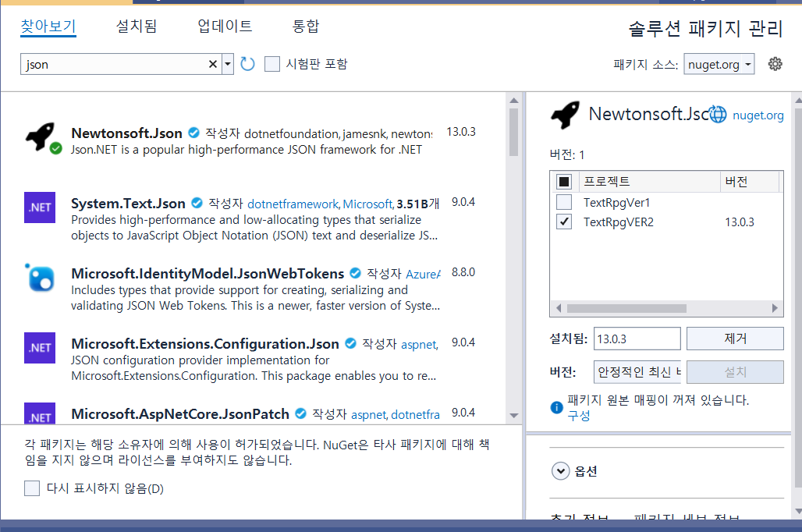
Task: Open the dotnetfra author link of JsonPatch
Action: point(415,414)
